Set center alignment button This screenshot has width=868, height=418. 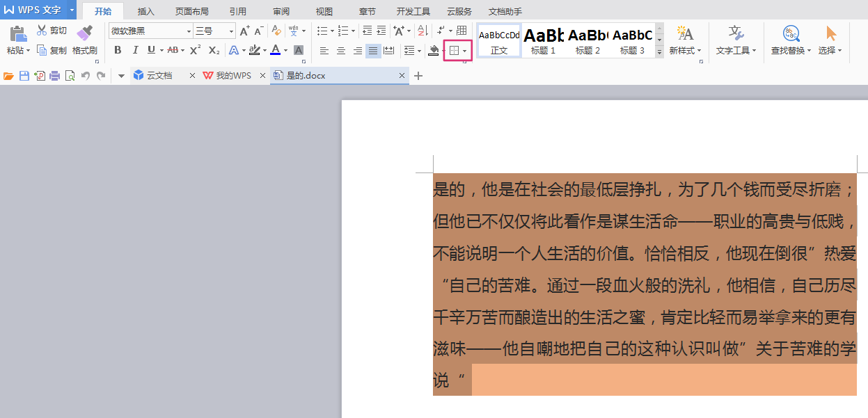tap(341, 51)
